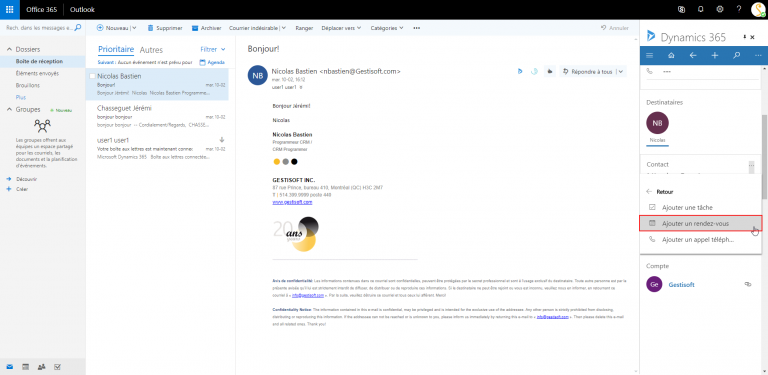Tick checkbox on Nicolas Bastien message
The width and height of the screenshot is (768, 375).
pos(92,76)
